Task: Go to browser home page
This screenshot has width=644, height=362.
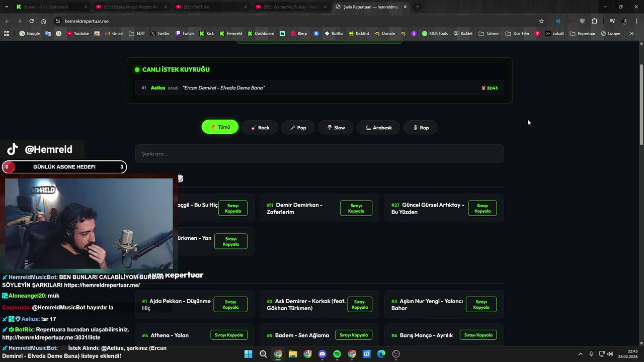Action: [x=43, y=21]
